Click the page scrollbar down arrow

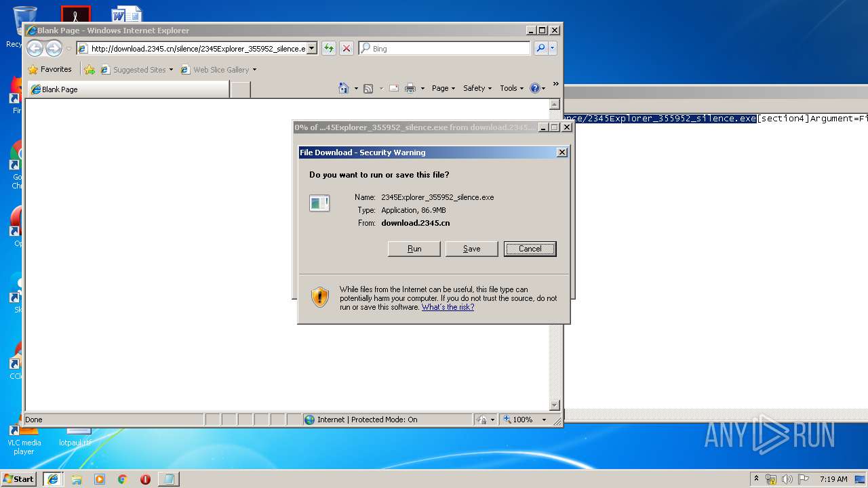554,405
